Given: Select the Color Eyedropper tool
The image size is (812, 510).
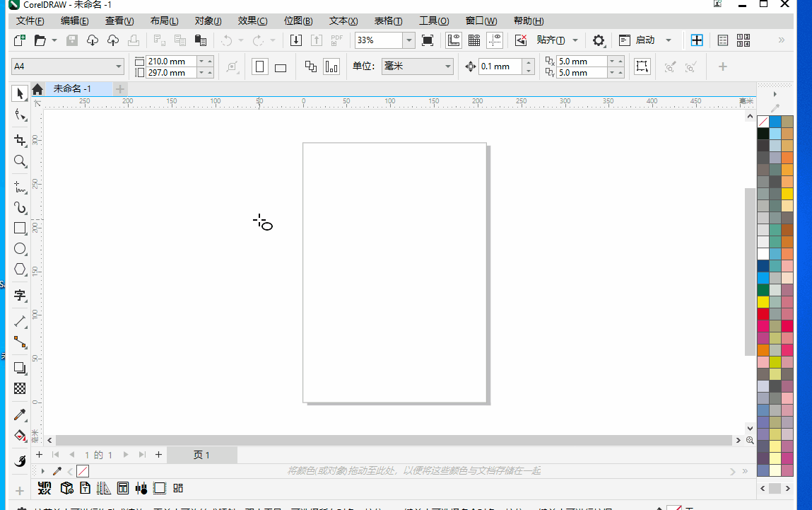Looking at the screenshot, I should pyautogui.click(x=20, y=415).
